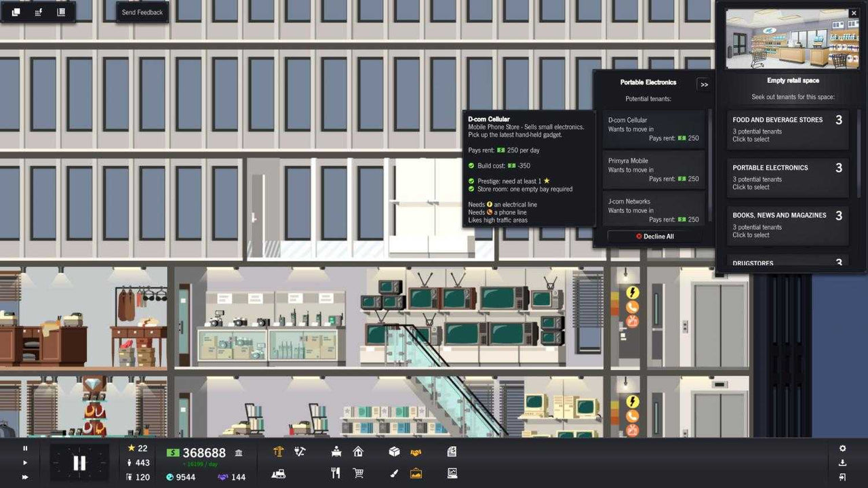Open the utilities installation tool
Screen dimensions: 868x488
tap(299, 451)
